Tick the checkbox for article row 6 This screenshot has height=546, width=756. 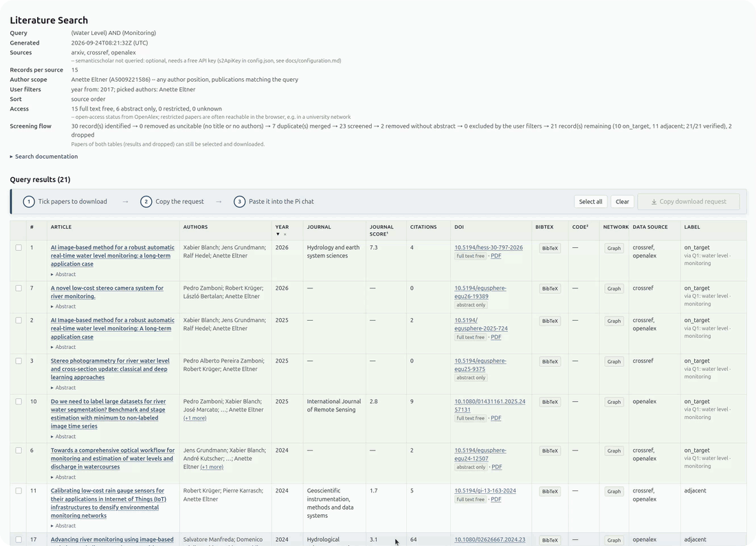19,451
